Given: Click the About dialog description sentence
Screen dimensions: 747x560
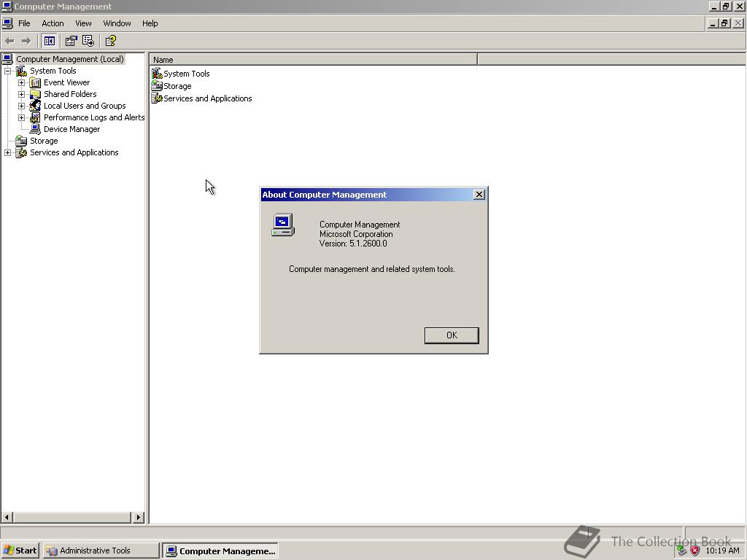Looking at the screenshot, I should [371, 269].
